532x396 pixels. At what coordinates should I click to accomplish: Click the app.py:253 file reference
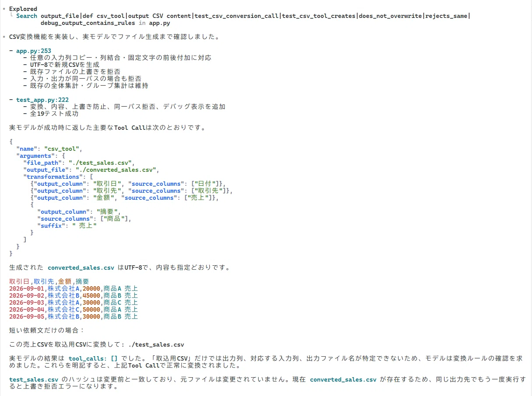[x=34, y=51]
